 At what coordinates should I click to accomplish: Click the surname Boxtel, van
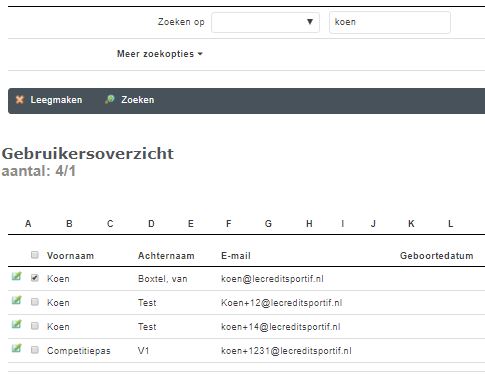(x=163, y=279)
